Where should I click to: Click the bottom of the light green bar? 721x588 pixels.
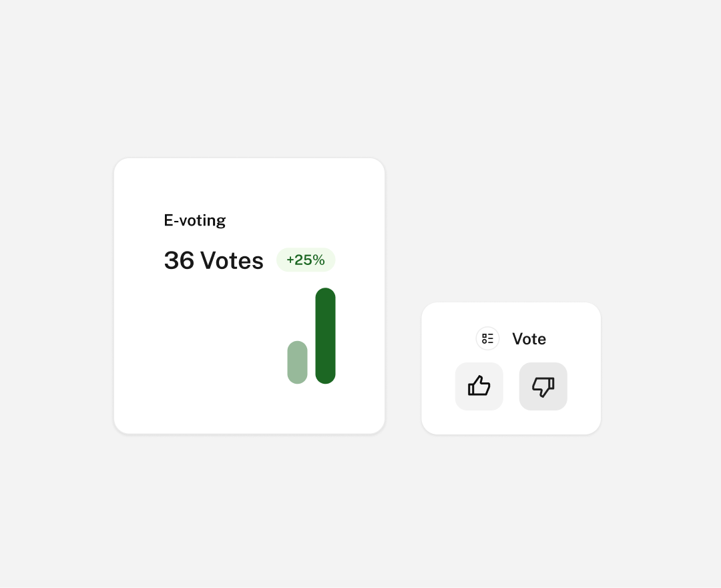click(x=297, y=378)
